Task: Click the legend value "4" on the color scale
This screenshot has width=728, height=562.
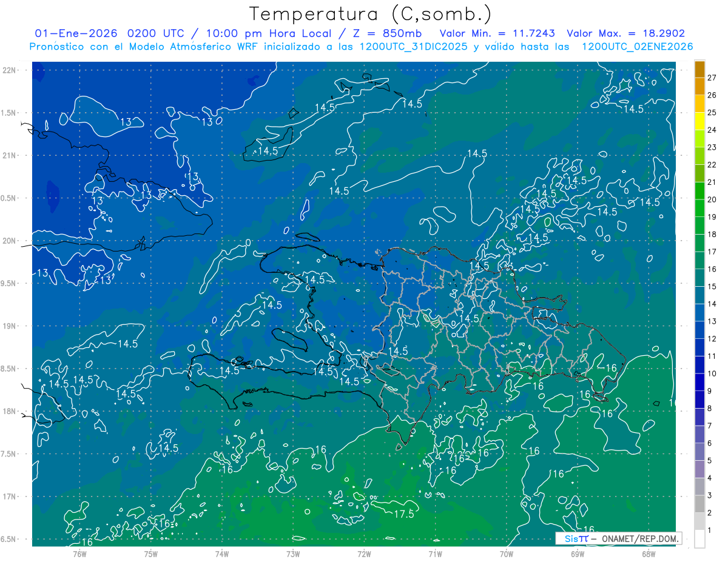Action: coord(710,478)
